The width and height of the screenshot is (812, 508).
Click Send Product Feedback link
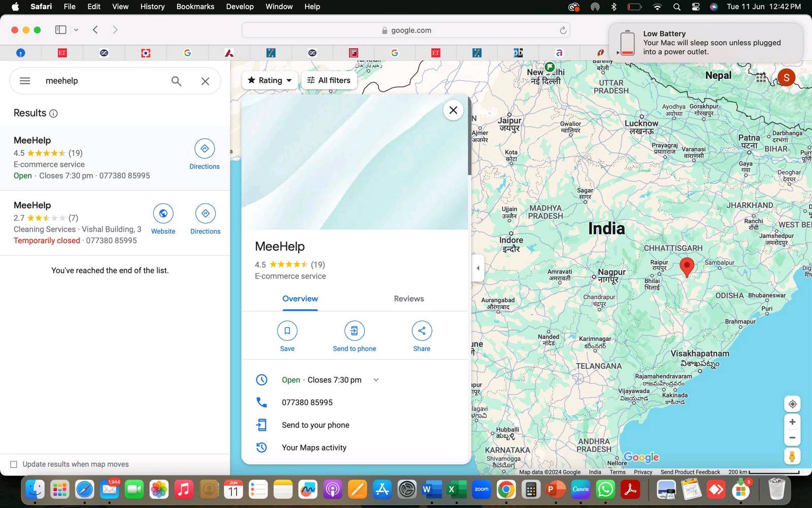(690, 472)
